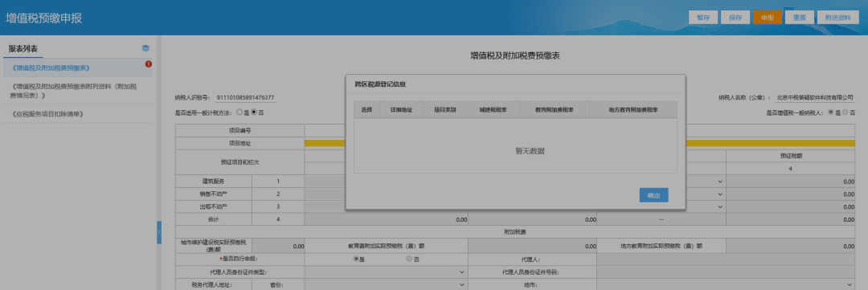Click the 教育费附加实际预缴税额 value cell

[x=533, y=246]
